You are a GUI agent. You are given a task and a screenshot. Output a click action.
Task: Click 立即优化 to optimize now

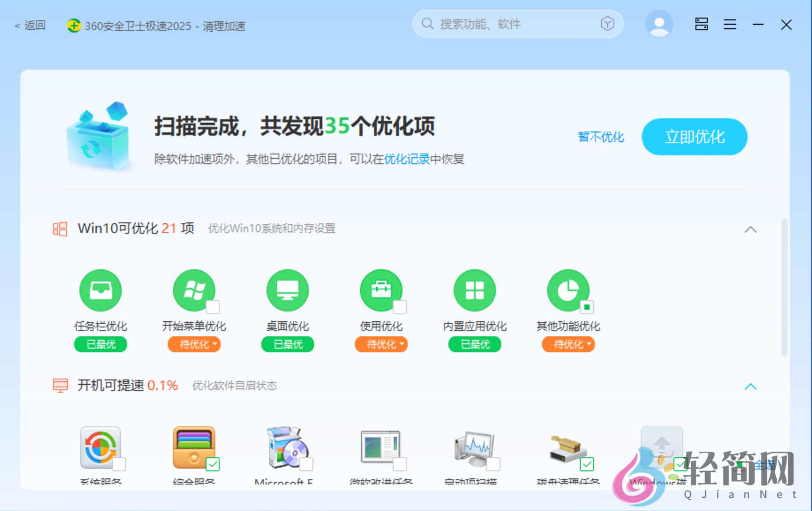694,137
